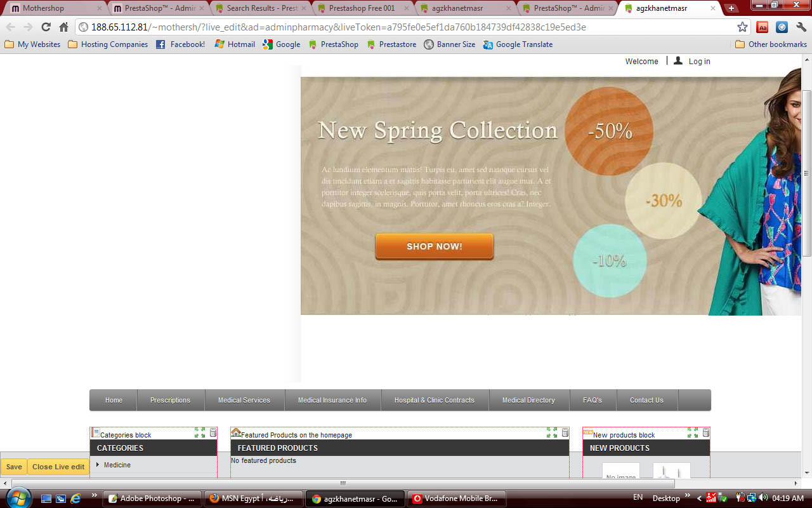Viewport: 812px width, 508px height.
Task: Open Chrome wrench settings menu
Action: click(801, 27)
